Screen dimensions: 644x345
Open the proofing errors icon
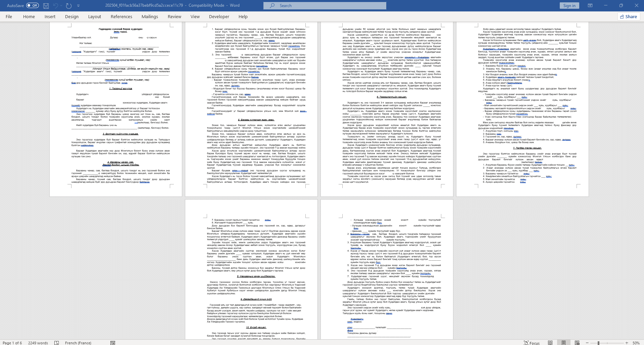click(x=57, y=343)
